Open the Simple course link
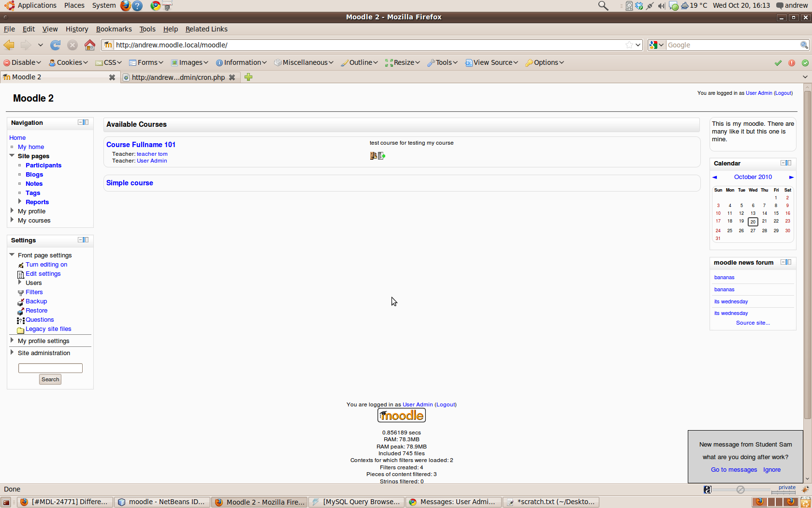Viewport: 812px width, 508px height. tap(130, 183)
